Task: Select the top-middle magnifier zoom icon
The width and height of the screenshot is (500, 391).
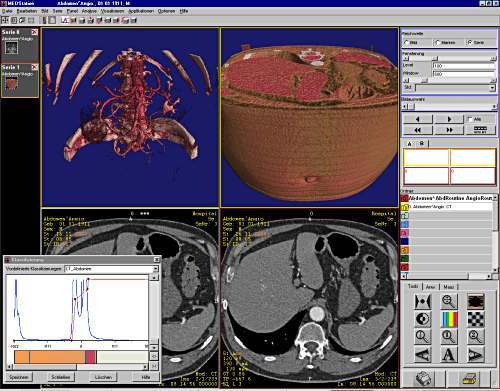Action: [449, 301]
